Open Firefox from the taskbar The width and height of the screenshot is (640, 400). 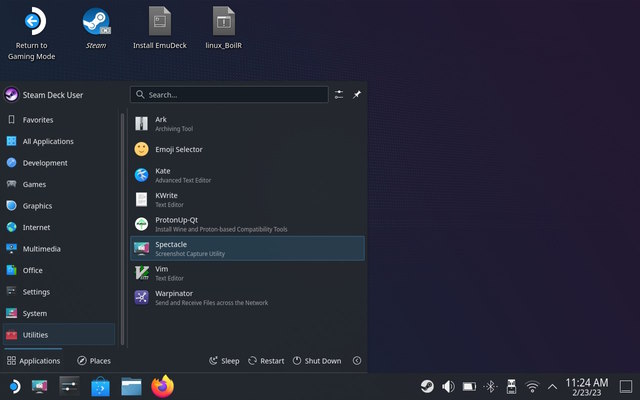(x=162, y=386)
